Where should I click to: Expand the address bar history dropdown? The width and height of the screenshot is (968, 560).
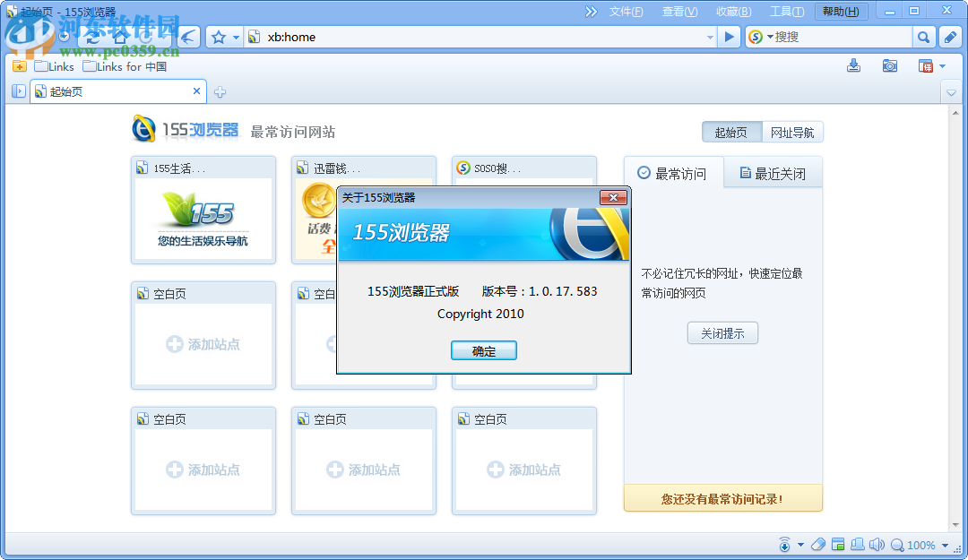[x=710, y=38]
